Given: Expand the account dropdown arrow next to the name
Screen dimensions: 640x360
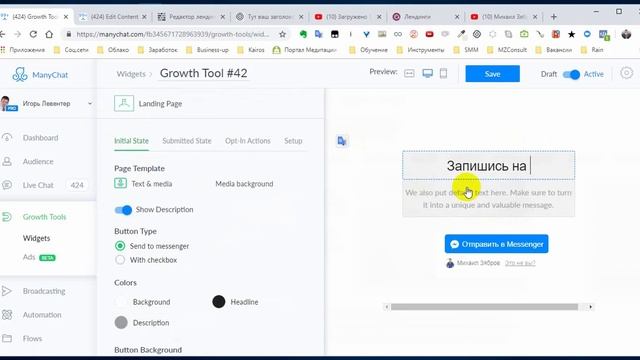Looking at the screenshot, I should 90,104.
